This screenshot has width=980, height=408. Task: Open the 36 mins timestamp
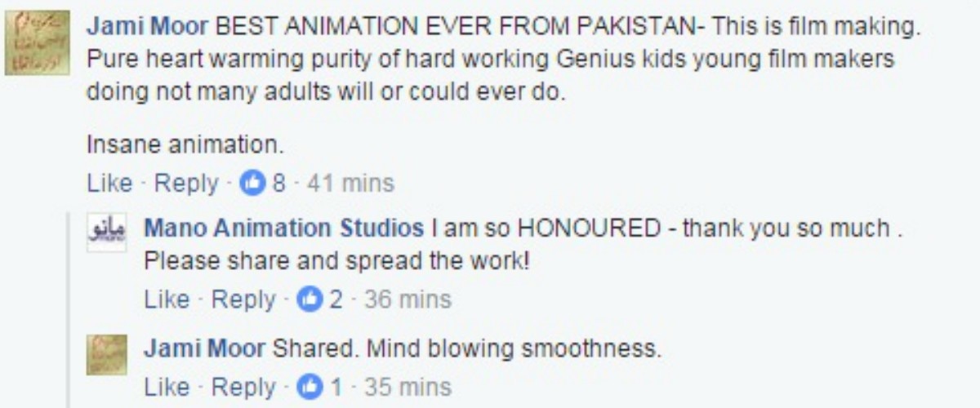tap(408, 300)
